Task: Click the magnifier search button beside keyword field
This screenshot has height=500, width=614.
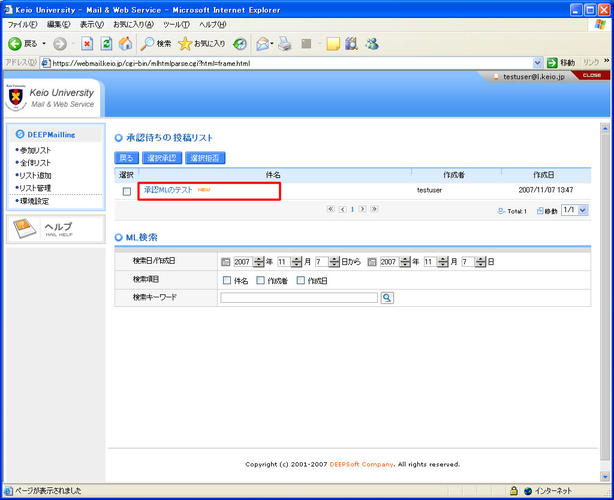Action: (387, 297)
